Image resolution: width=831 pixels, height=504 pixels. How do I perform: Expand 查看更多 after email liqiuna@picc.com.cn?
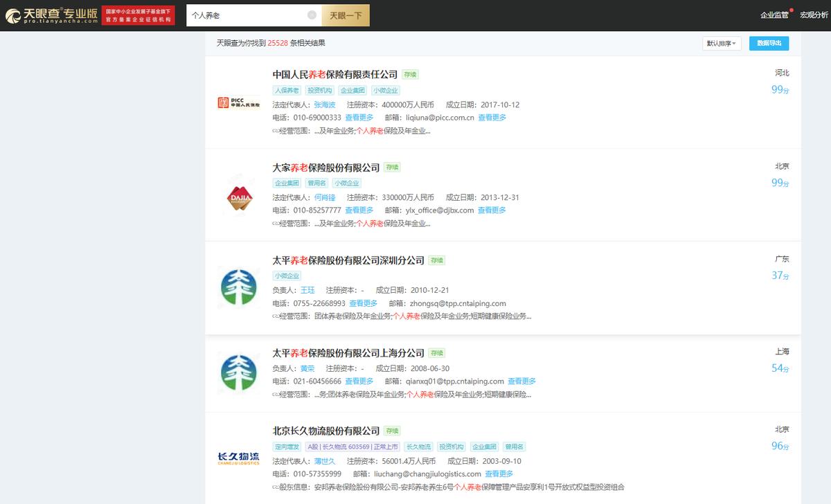click(x=492, y=118)
